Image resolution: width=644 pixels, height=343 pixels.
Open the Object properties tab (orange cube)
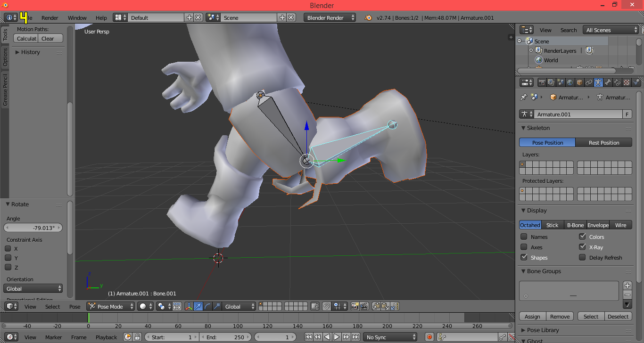[579, 82]
